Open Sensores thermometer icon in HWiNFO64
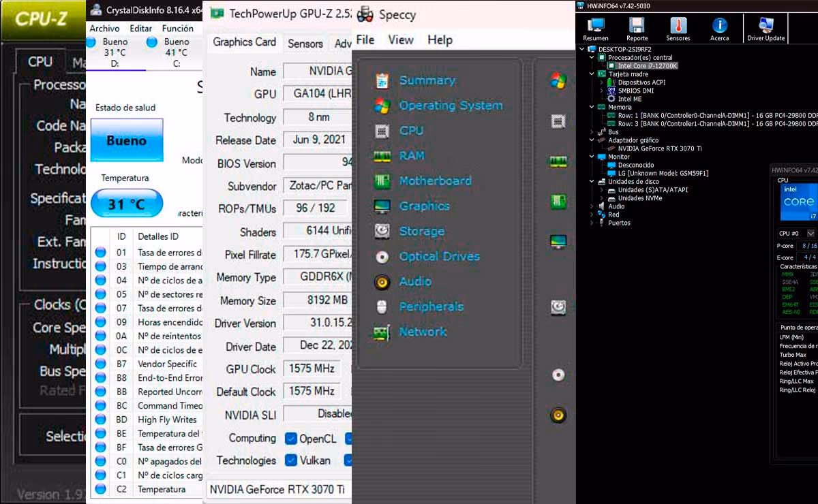The image size is (818, 504). (678, 26)
